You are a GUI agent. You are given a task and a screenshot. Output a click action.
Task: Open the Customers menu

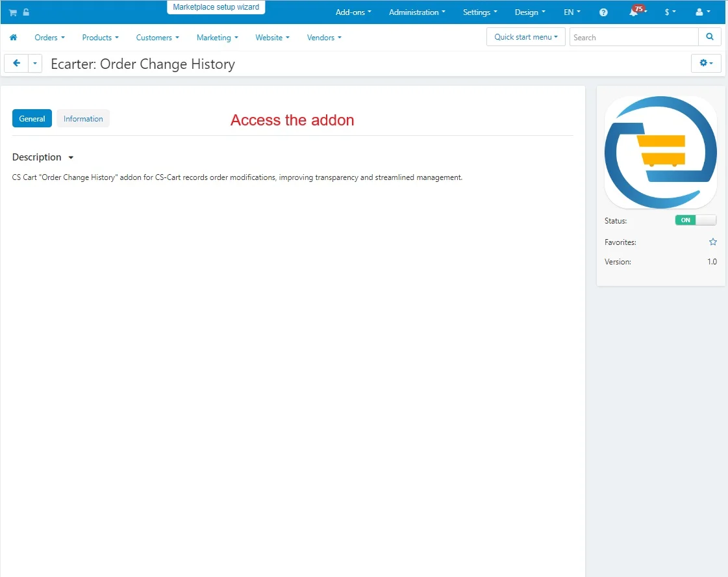coord(157,38)
